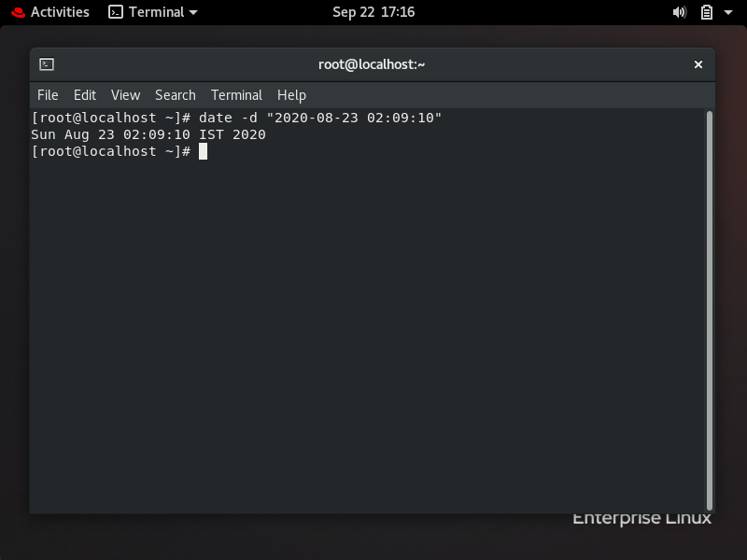Click the terminal prompt icon before Terminal label

[x=117, y=12]
